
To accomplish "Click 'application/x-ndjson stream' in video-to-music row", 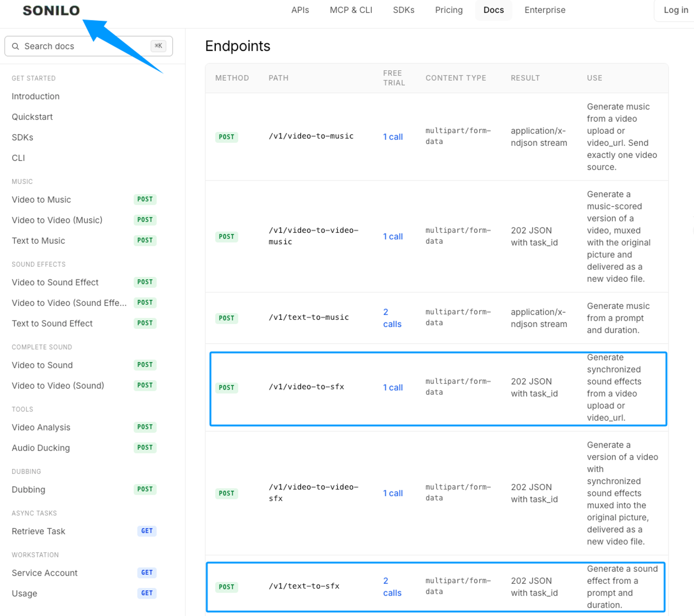I will [539, 137].
